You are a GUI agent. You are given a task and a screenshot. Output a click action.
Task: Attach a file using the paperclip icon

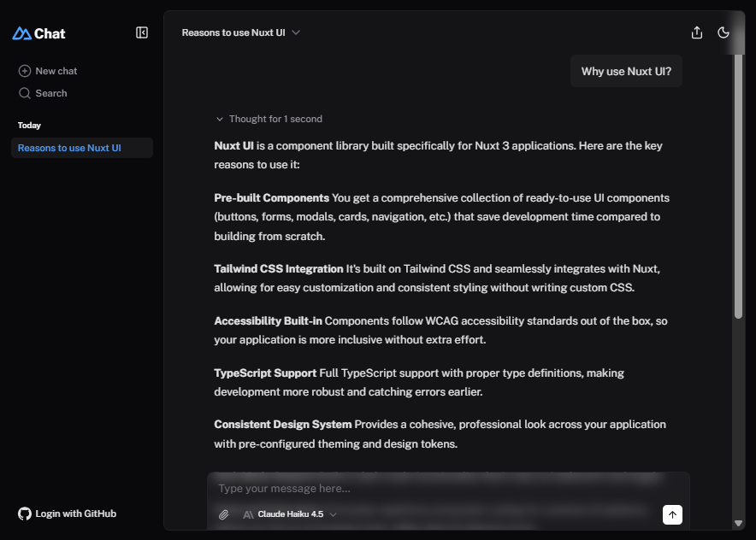pyautogui.click(x=224, y=514)
